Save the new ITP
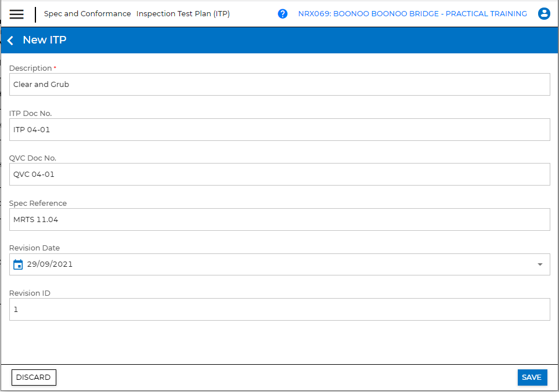 pyautogui.click(x=531, y=378)
